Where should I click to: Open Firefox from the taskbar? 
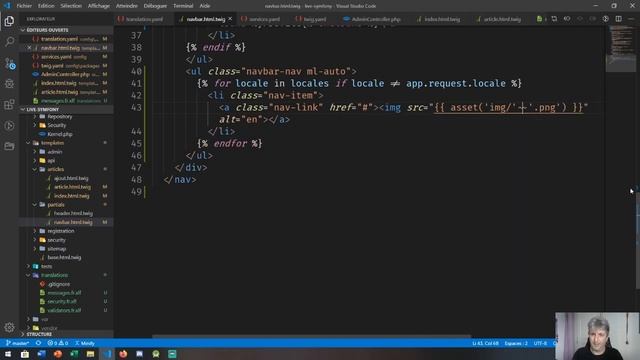pyautogui.click(x=123, y=354)
